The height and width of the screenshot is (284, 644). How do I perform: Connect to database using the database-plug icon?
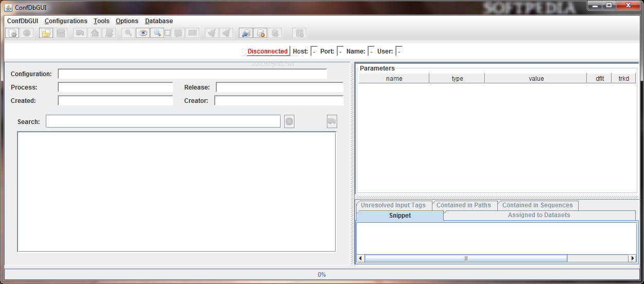pyautogui.click(x=246, y=33)
